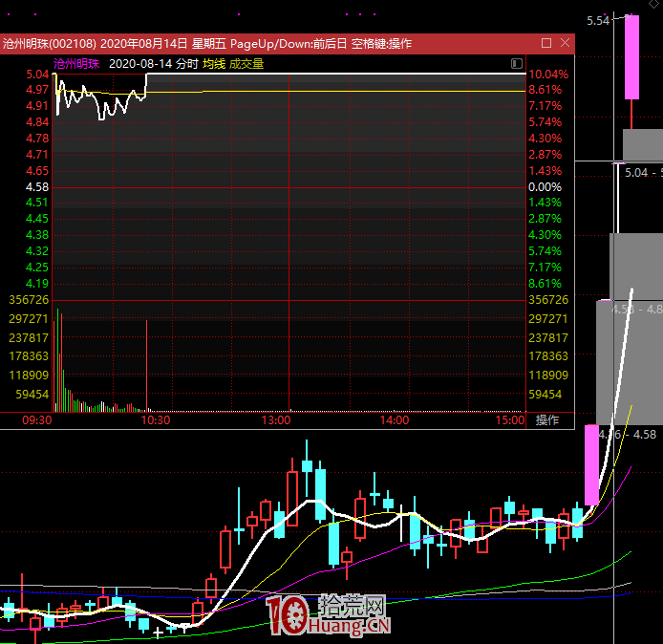The height and width of the screenshot is (644, 663).
Task: Click the 09:30 time axis label
Action: (37, 420)
